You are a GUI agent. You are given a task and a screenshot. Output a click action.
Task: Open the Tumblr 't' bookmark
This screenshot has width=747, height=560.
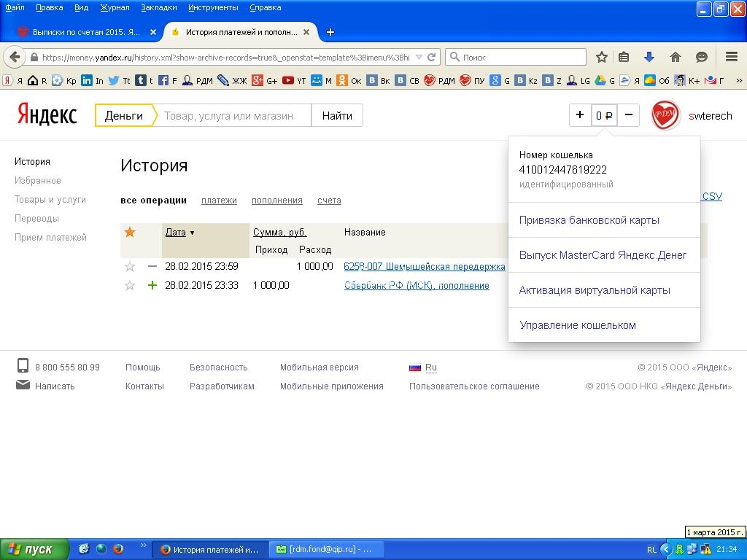[x=144, y=80]
